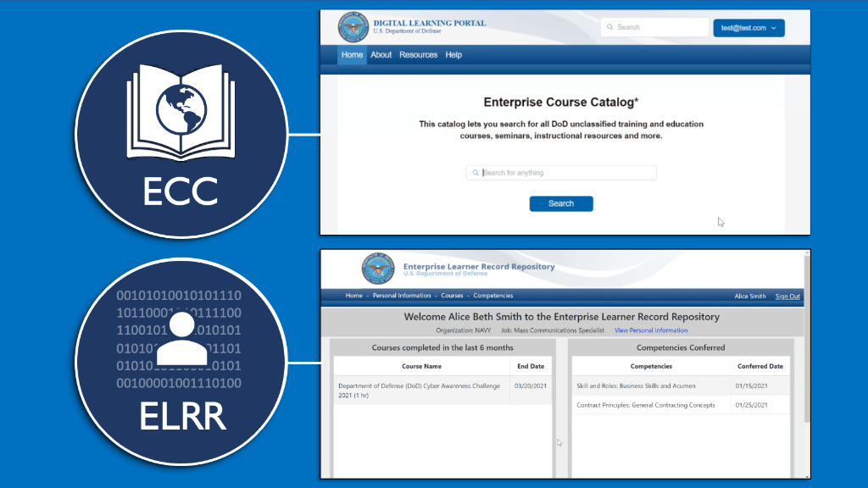Click the Digital Learning Portal DoD seal
This screenshot has height=488, width=868.
tap(351, 27)
